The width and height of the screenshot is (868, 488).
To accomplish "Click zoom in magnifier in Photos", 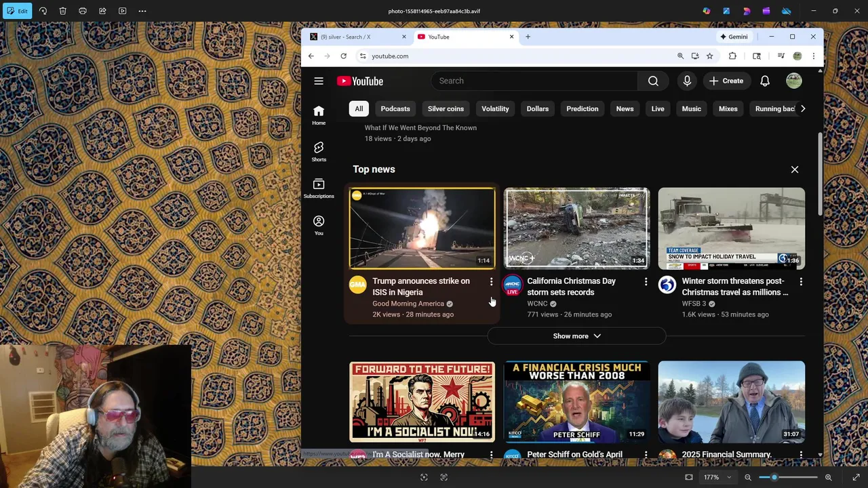I will 828,477.
